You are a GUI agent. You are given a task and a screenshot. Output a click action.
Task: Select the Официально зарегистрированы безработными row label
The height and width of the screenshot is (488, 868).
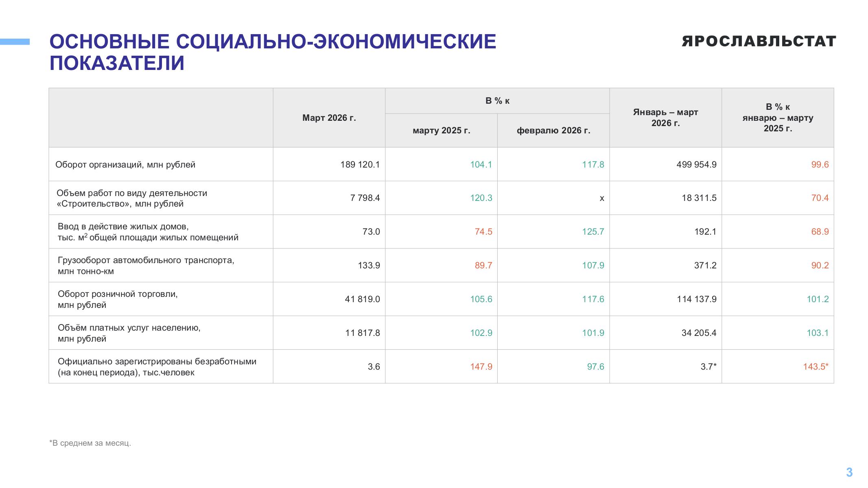[x=157, y=367]
